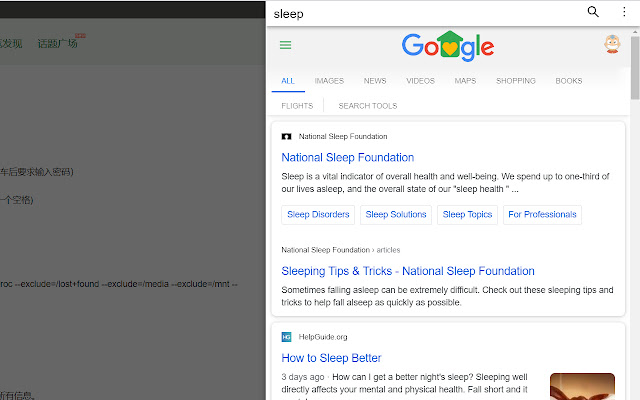This screenshot has width=640, height=400.
Task: Switch to the VIDEOS tab
Action: pos(420,81)
